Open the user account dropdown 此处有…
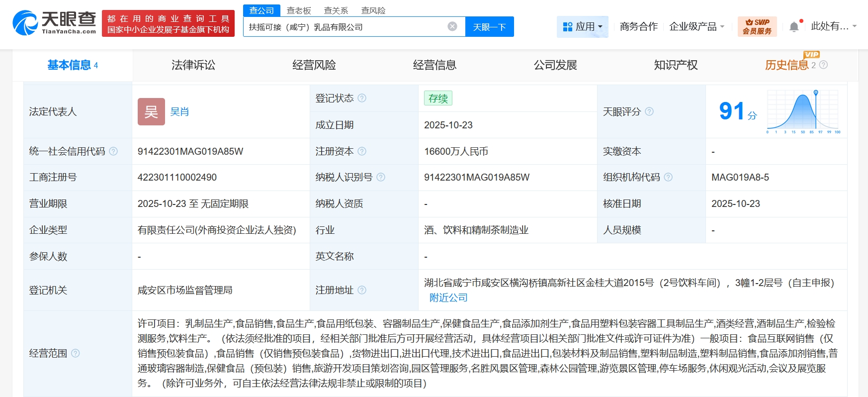868x397 pixels. click(833, 26)
